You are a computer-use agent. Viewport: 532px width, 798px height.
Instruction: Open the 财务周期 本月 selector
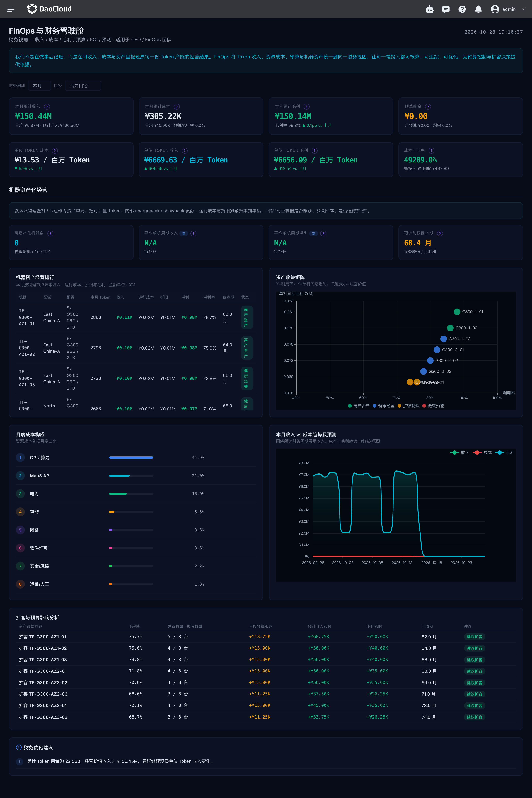(x=40, y=86)
